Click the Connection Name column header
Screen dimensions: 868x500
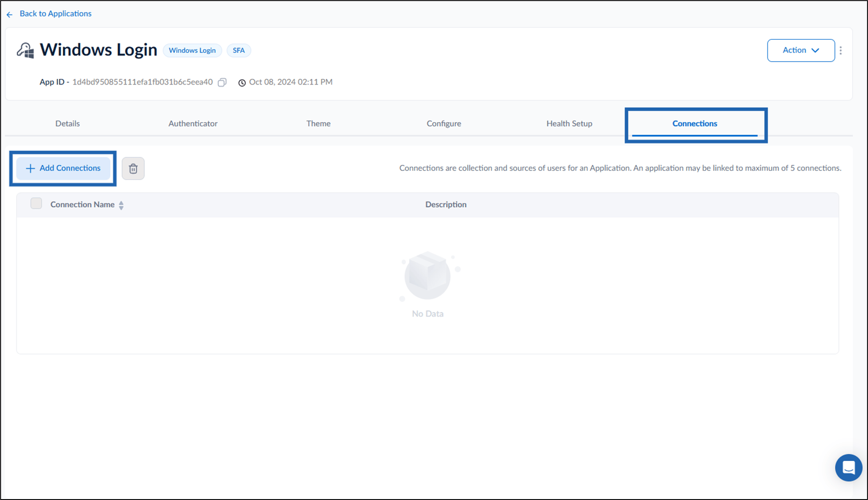82,205
